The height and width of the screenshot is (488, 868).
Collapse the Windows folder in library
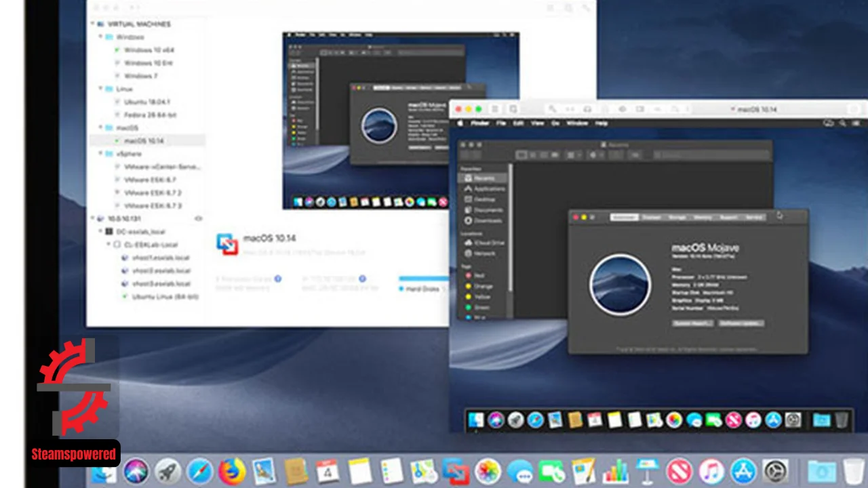100,37
